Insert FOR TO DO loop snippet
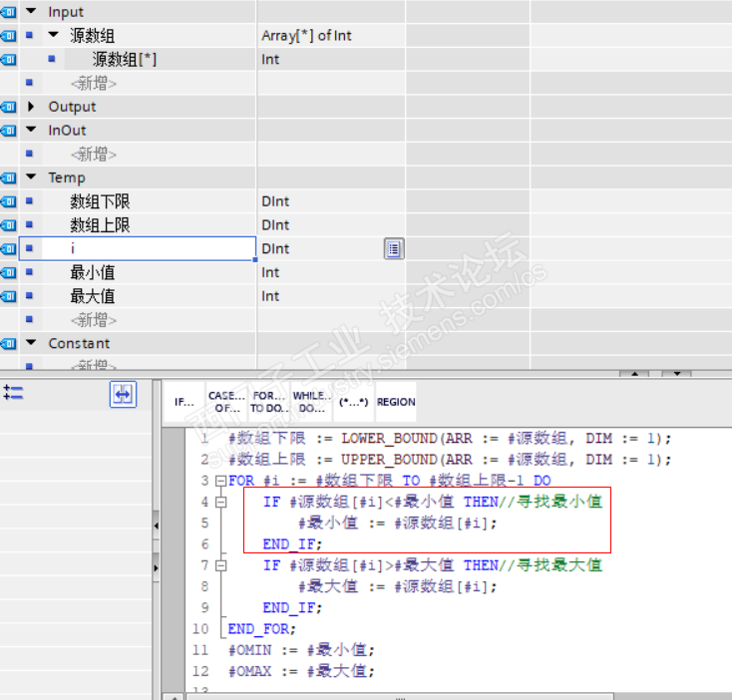The image size is (732, 700). coord(269,402)
